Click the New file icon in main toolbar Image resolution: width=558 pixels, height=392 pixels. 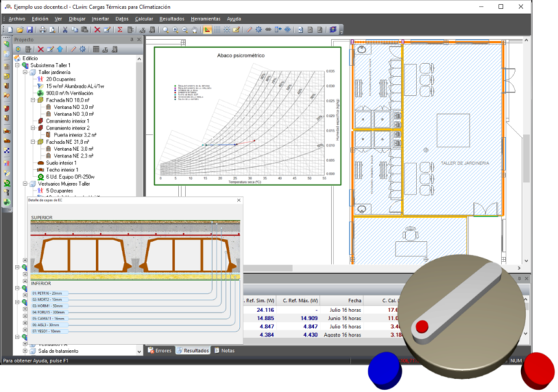(x=10, y=30)
